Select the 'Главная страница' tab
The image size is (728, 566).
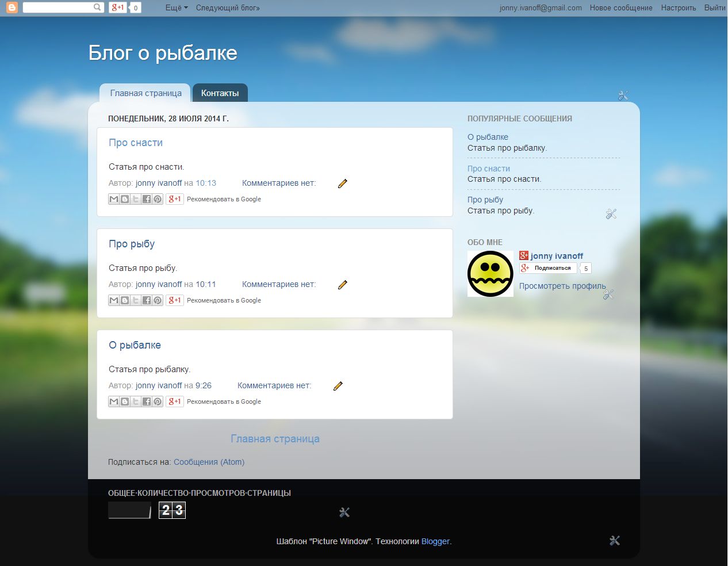[x=145, y=93]
